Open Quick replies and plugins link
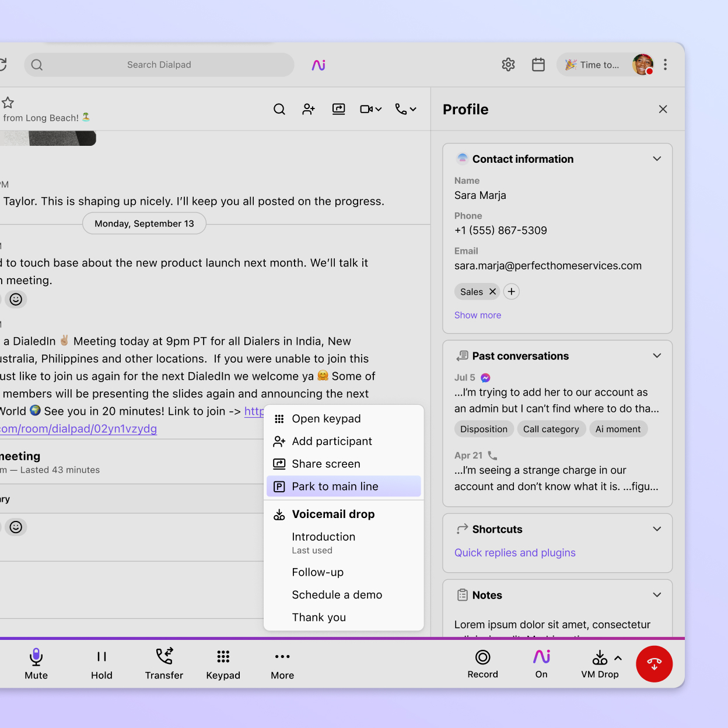 [x=515, y=552]
